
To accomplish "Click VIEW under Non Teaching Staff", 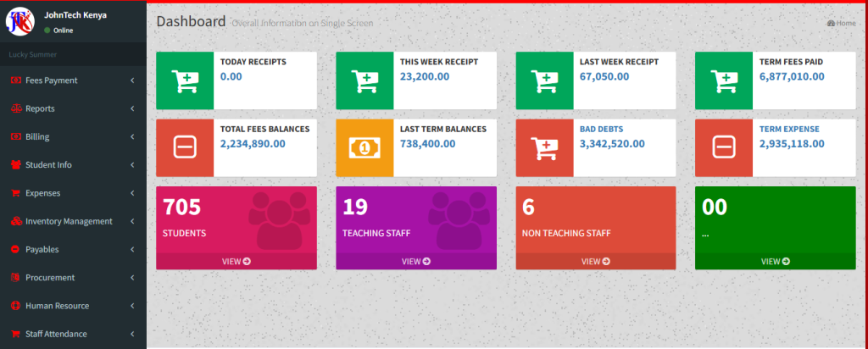I will point(596,261).
